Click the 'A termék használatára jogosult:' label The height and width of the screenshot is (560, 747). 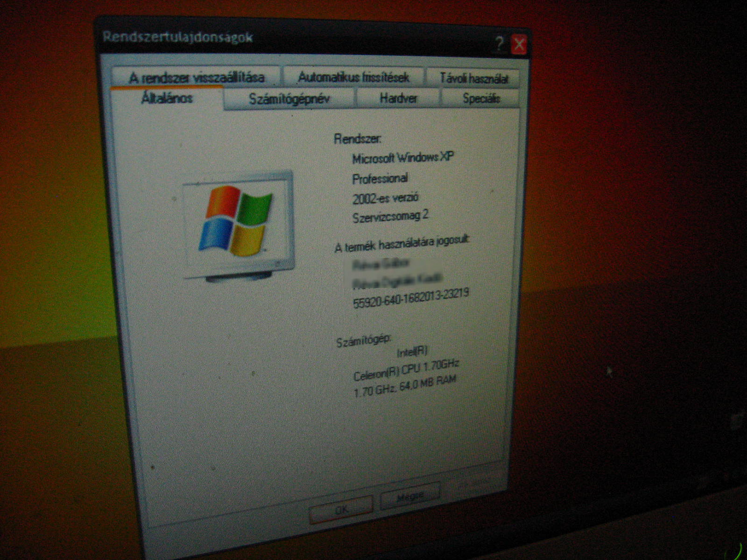pyautogui.click(x=402, y=244)
